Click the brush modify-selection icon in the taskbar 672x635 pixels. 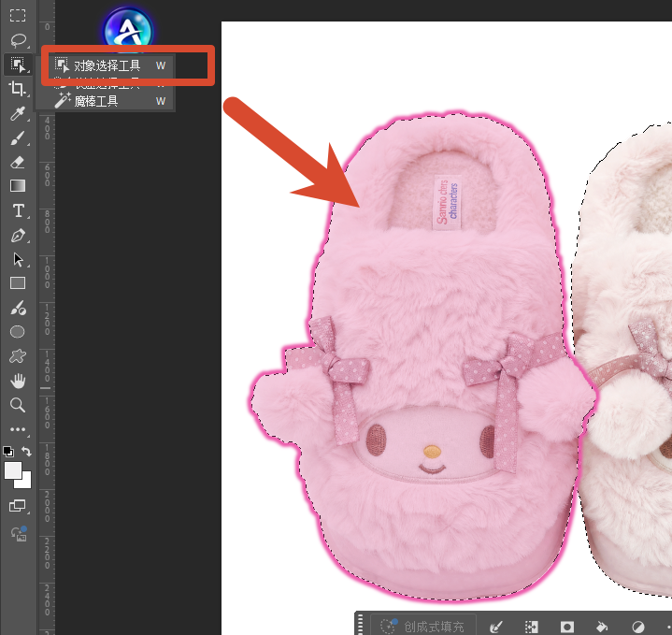pos(496,627)
